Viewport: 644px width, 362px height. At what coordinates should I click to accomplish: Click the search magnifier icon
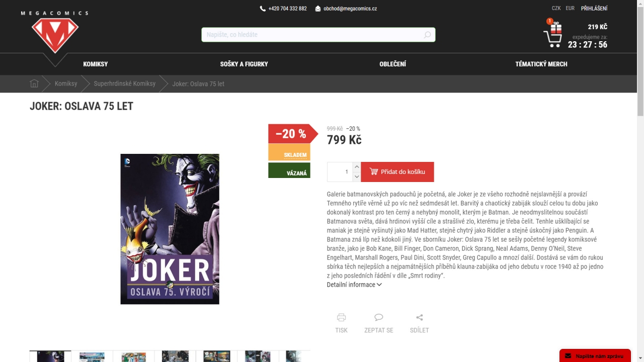(x=427, y=35)
